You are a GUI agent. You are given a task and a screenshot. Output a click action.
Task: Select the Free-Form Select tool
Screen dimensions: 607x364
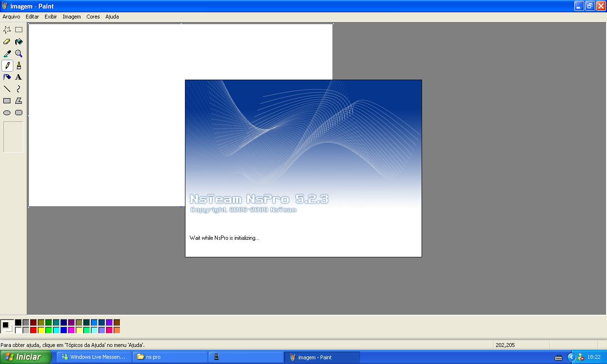coord(7,29)
